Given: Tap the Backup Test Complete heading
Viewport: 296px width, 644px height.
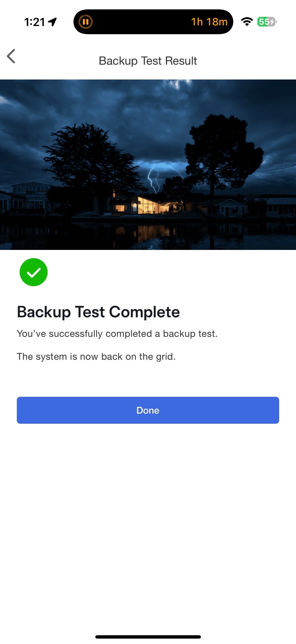Looking at the screenshot, I should pyautogui.click(x=98, y=312).
